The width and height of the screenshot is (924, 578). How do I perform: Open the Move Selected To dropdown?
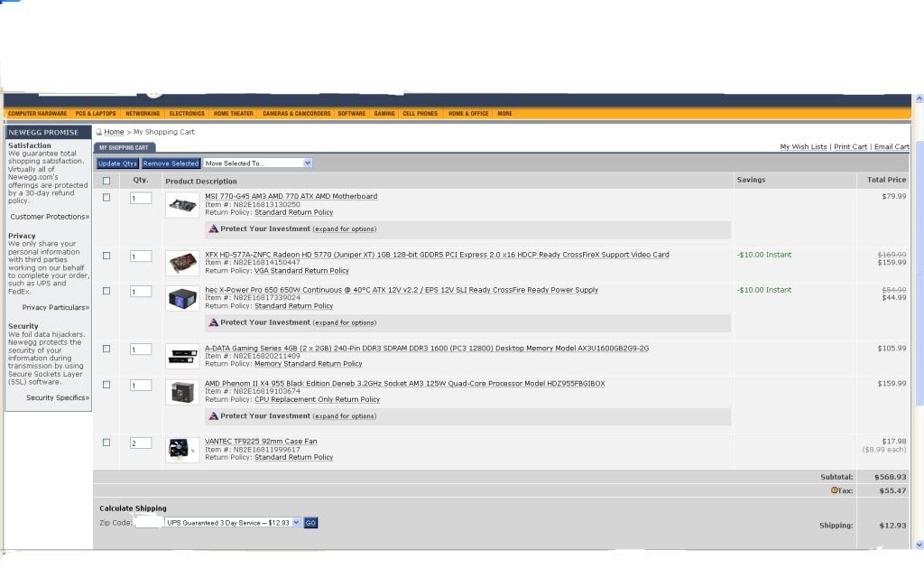tap(257, 163)
